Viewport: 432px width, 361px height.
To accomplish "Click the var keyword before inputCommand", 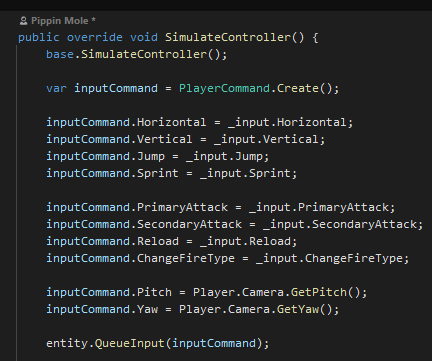I will (x=56, y=88).
